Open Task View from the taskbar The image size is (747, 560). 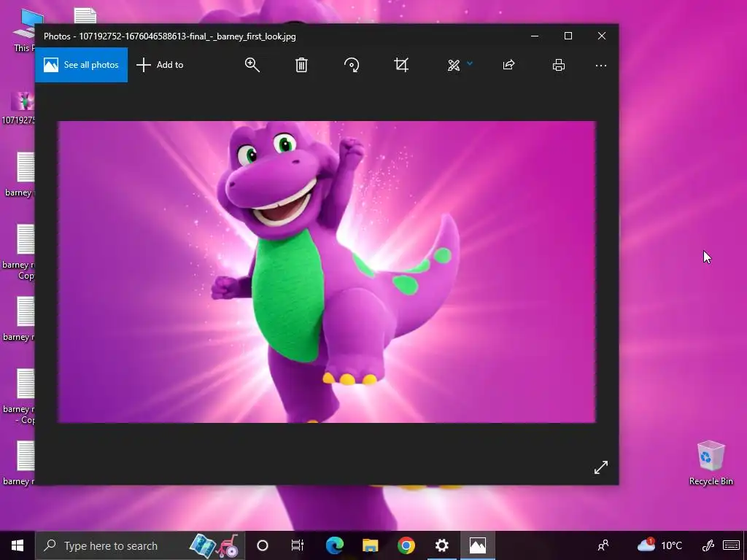point(298,545)
